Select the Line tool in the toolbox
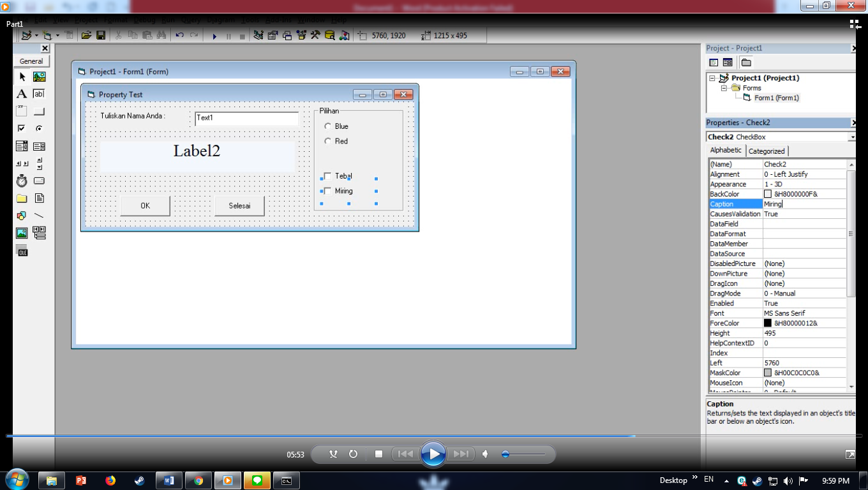 (39, 216)
